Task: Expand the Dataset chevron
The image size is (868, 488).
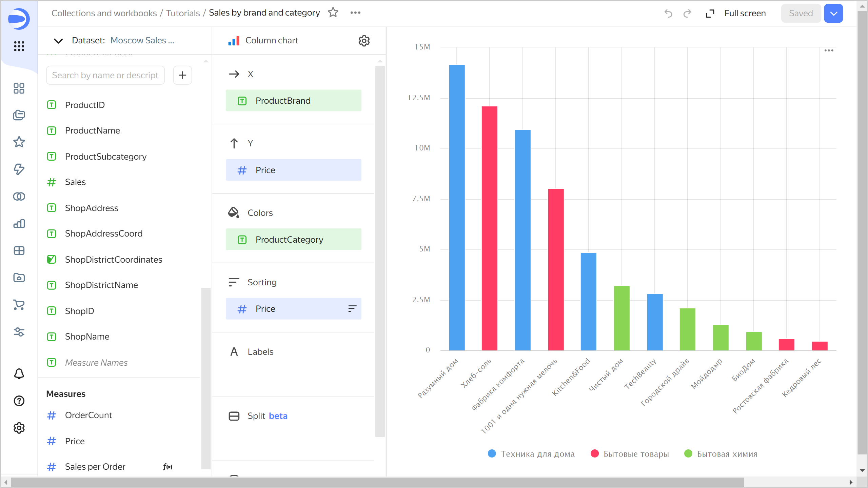Action: pyautogui.click(x=58, y=41)
